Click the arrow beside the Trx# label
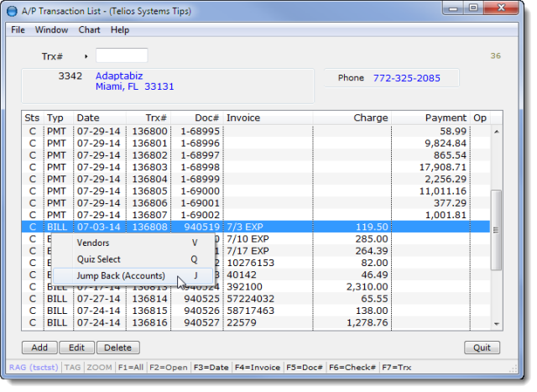 coord(86,56)
